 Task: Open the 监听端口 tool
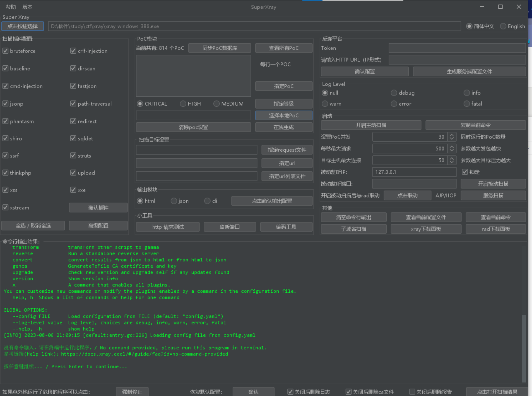pos(230,227)
